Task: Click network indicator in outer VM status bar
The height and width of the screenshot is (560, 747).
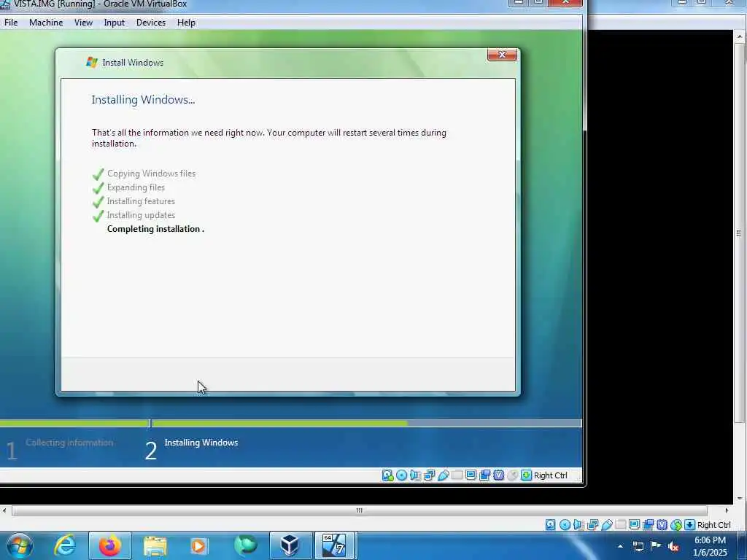Action: (592, 525)
